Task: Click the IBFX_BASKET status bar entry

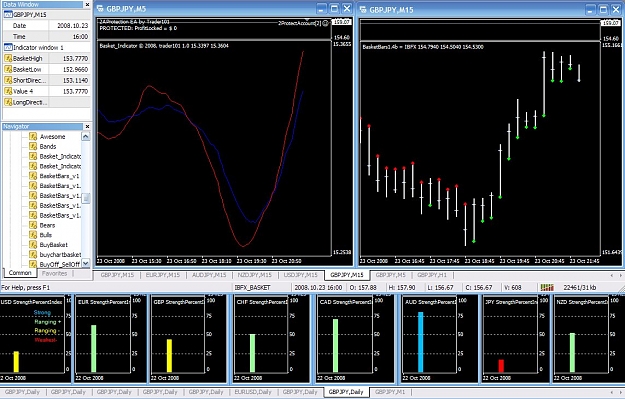Action: (x=252, y=287)
